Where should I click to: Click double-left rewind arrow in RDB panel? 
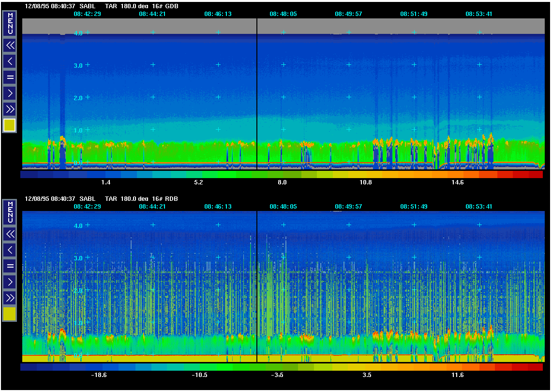[10, 234]
